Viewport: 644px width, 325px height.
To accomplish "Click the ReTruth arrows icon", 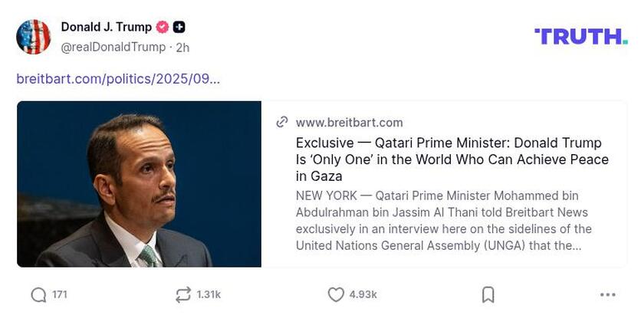I will pyautogui.click(x=182, y=295).
